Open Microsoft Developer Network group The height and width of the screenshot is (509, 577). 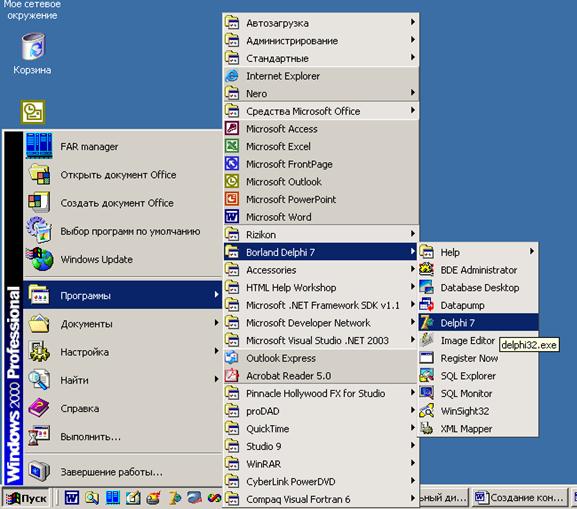[321, 323]
